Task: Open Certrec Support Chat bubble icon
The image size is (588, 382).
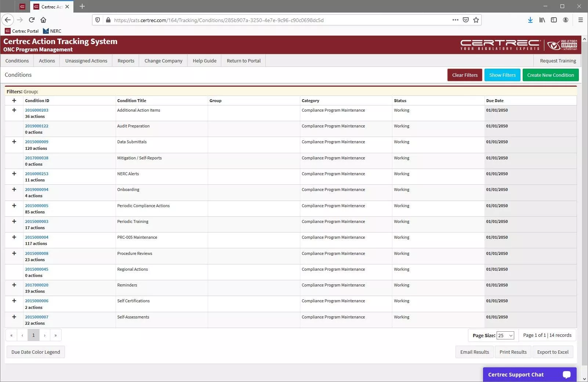Action: tap(567, 374)
